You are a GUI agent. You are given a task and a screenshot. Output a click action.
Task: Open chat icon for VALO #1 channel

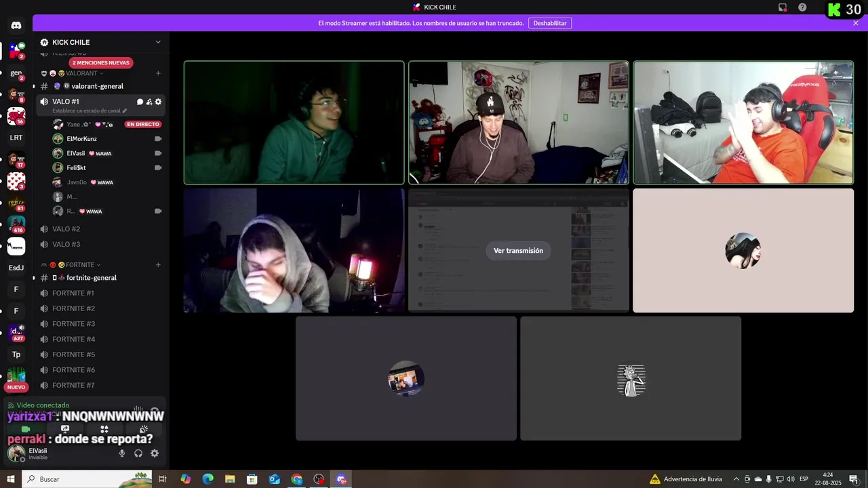(x=140, y=102)
